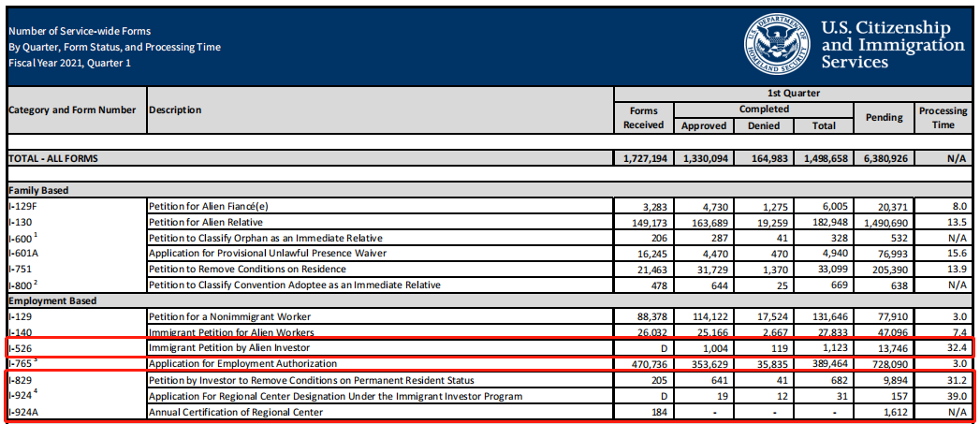
Task: Select 'Immigrant Petition for Alien Workers' description
Action: point(231,332)
